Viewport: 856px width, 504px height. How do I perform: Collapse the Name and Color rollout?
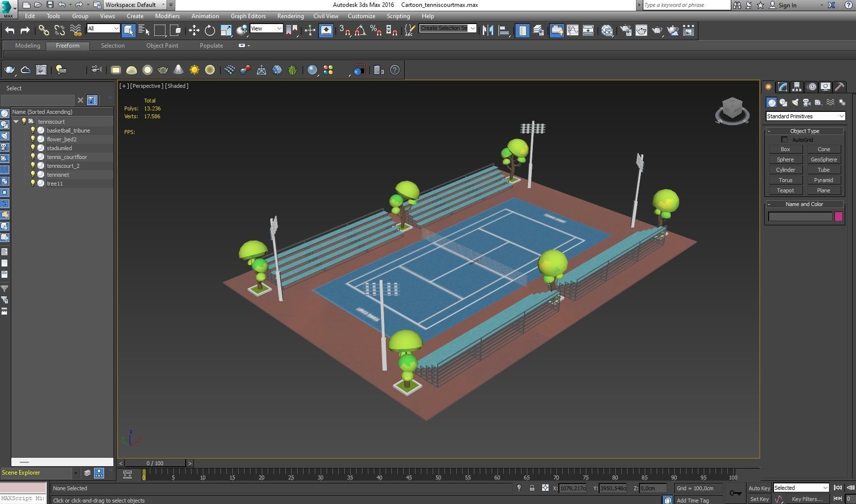coord(804,204)
